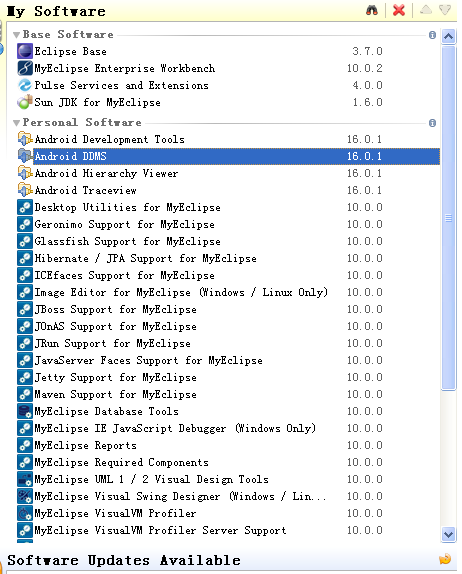Click the Eclipse Base sphere icon
Image resolution: width=462 pixels, height=574 pixels.
(25, 51)
